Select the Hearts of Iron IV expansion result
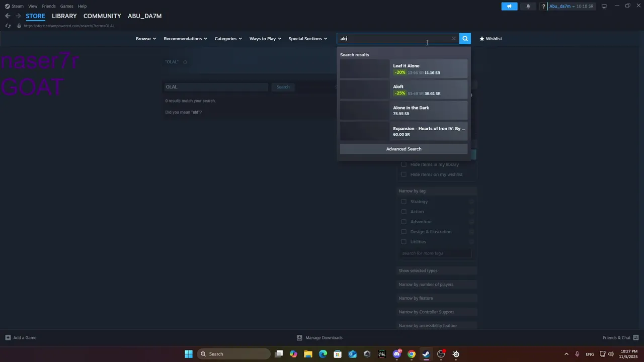This screenshot has width=644, height=362. (x=404, y=131)
